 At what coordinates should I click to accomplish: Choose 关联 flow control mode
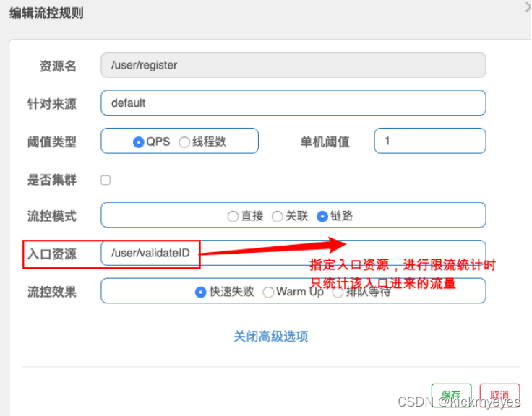pos(277,216)
